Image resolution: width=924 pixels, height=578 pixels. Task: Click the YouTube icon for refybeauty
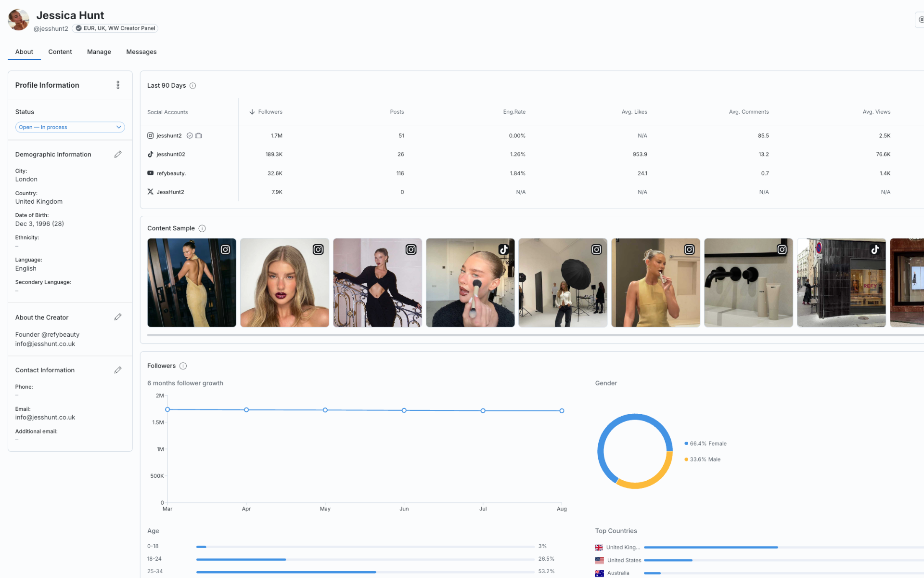[x=150, y=173]
